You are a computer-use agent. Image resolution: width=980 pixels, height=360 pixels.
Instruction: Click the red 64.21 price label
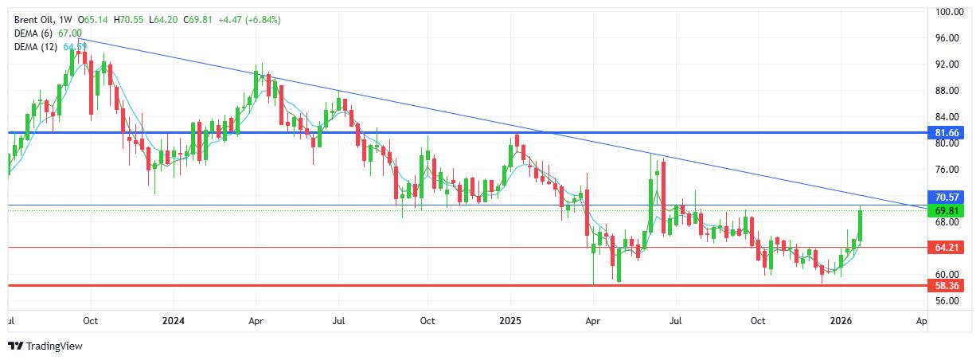click(946, 248)
